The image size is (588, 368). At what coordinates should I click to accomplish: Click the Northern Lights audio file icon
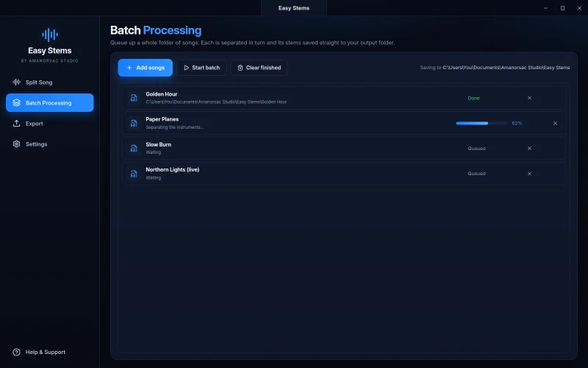click(134, 174)
